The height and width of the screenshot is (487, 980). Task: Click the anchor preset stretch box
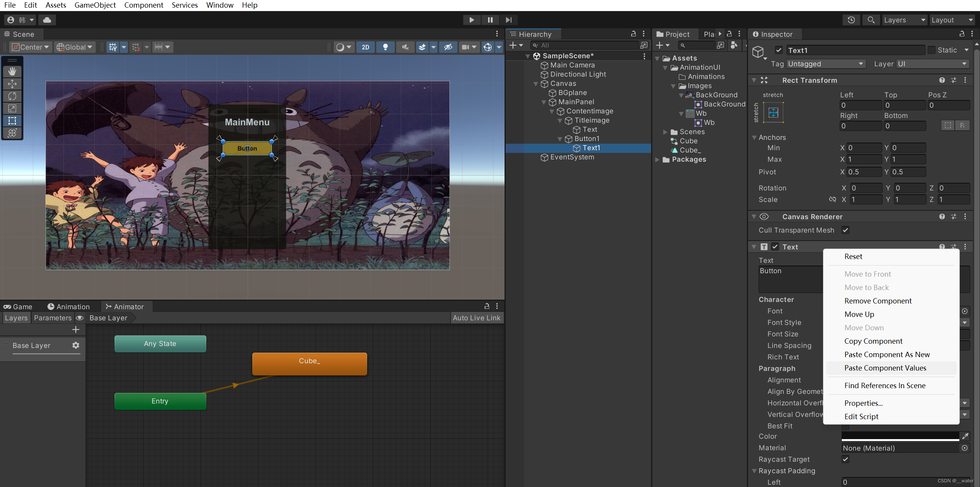(x=773, y=112)
